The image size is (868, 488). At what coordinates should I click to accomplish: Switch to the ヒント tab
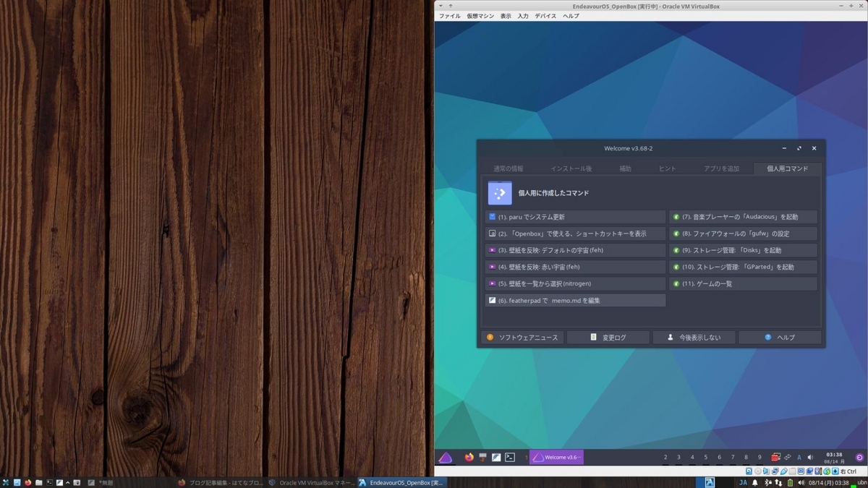click(667, 168)
